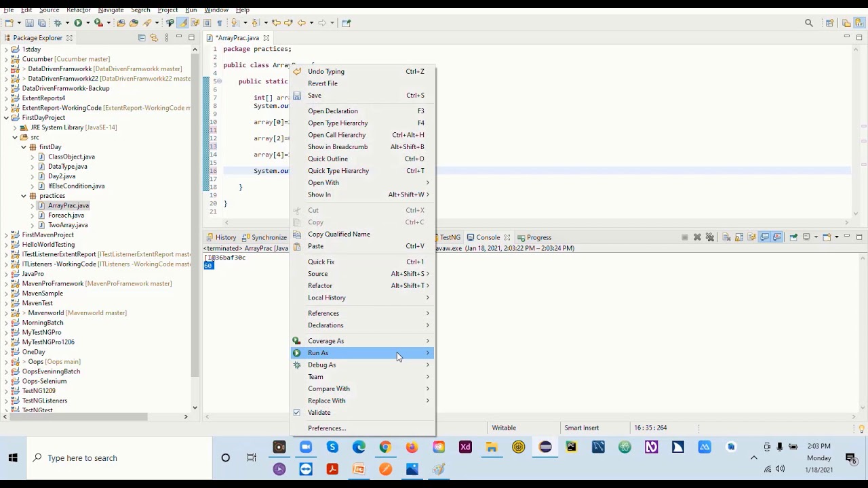Viewport: 868px width, 488px height.
Task: Expand the JavaPro project node
Action: [x=6, y=274]
